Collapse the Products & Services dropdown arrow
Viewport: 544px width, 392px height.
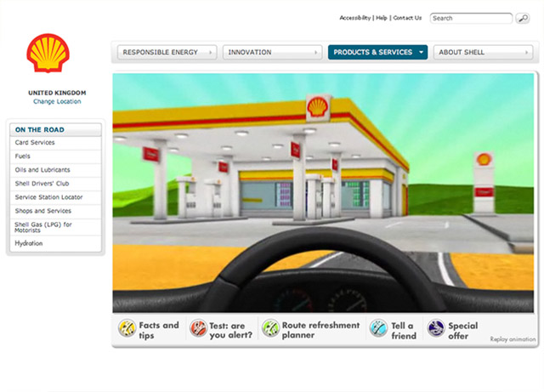click(x=420, y=52)
